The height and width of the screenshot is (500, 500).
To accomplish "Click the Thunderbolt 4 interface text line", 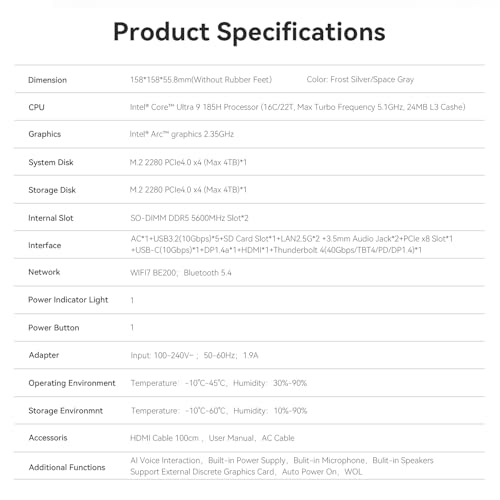I will [x=276, y=250].
